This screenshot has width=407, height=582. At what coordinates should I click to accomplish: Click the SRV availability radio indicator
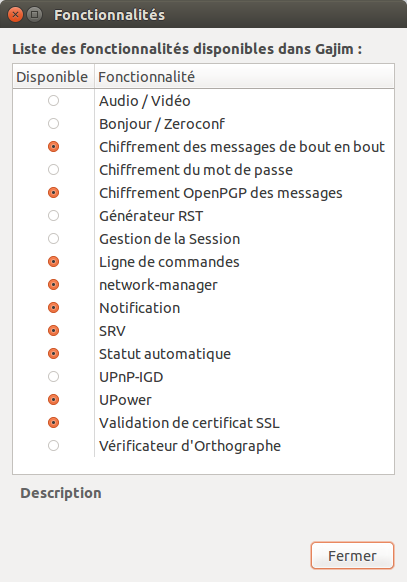53,331
